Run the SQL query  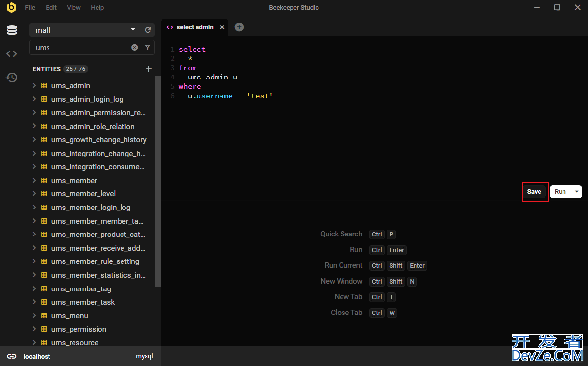(x=560, y=192)
